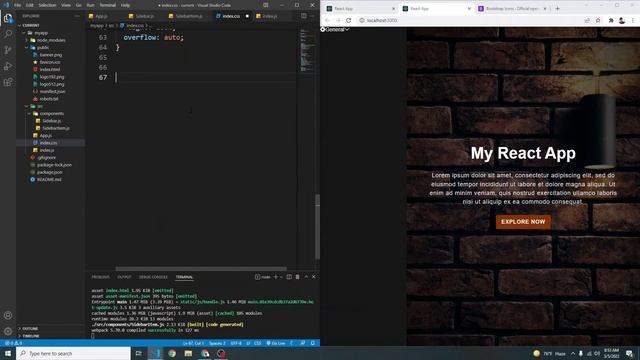Open the Explorer view in the activity bar
Image resolution: width=640 pixels, height=360 pixels.
click(x=8, y=18)
